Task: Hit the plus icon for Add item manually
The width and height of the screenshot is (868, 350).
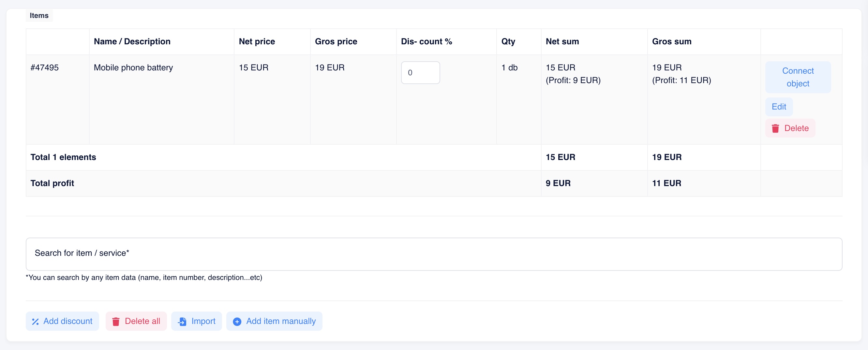Action: (x=237, y=321)
